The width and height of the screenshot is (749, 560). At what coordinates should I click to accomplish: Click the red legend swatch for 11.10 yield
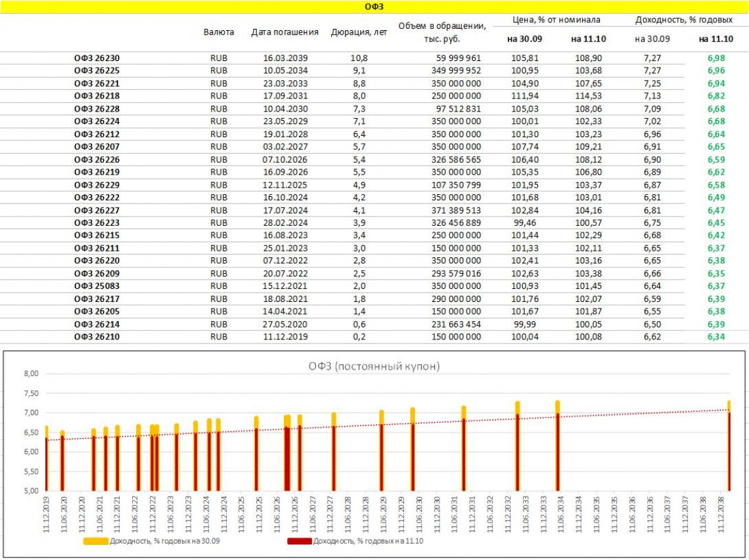point(299,541)
